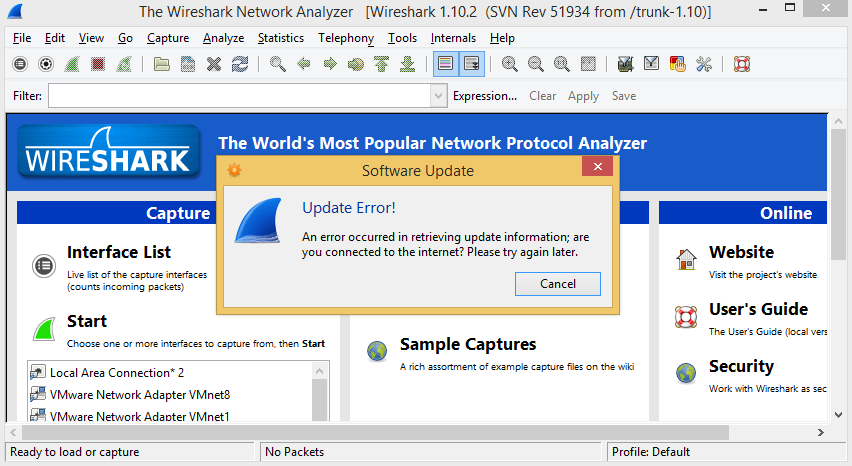This screenshot has height=466, width=852.
Task: Jump to first packet icon
Action: click(x=381, y=64)
